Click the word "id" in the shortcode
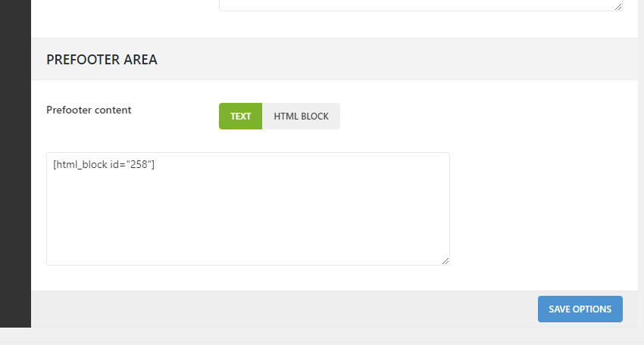The width and height of the screenshot is (644, 345). click(x=118, y=164)
